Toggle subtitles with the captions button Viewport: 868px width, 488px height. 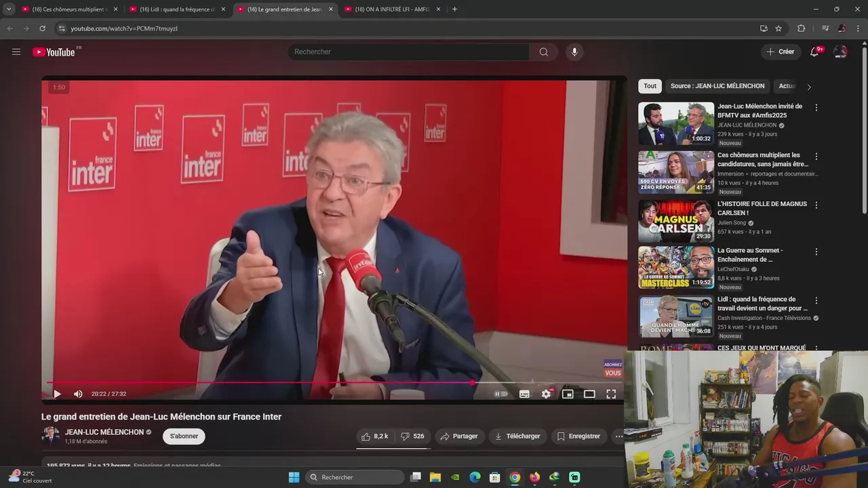point(524,394)
